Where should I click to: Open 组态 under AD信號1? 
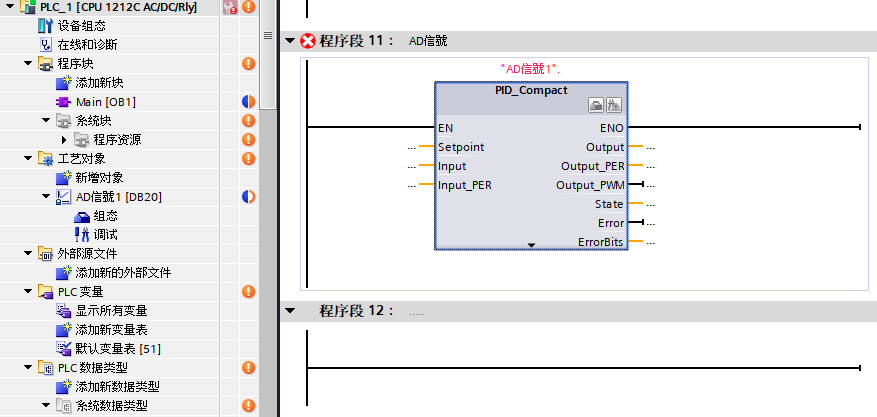[105, 215]
